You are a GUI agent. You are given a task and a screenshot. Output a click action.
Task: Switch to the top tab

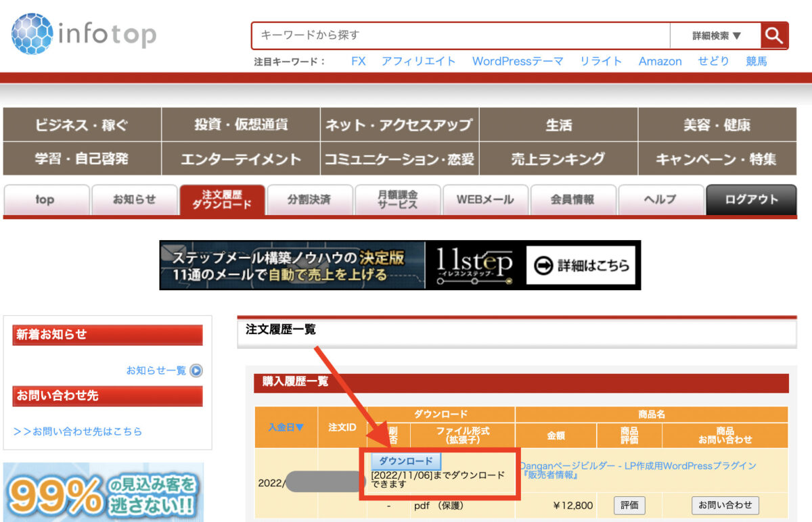click(47, 199)
